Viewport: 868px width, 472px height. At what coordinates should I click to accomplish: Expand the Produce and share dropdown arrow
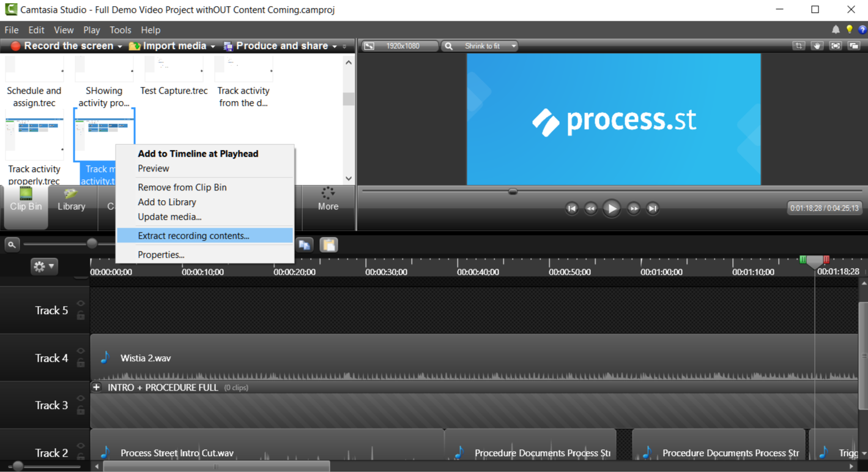[x=335, y=47]
